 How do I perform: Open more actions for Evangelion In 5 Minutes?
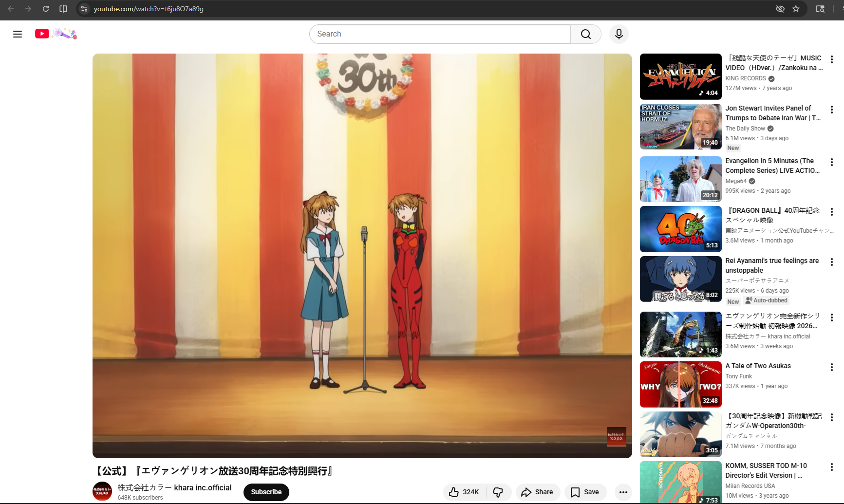click(x=832, y=162)
